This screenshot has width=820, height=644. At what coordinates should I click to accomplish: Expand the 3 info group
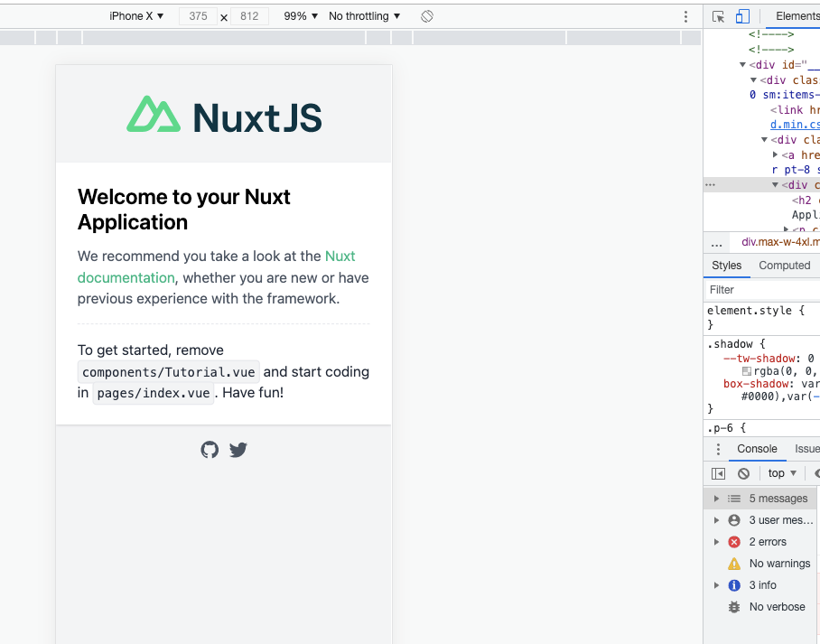coord(716,585)
